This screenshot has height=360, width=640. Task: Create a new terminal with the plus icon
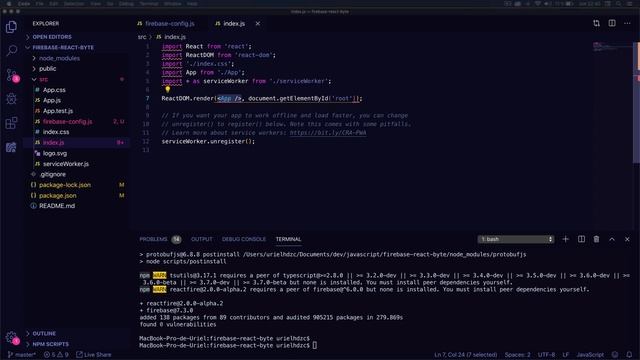565,239
